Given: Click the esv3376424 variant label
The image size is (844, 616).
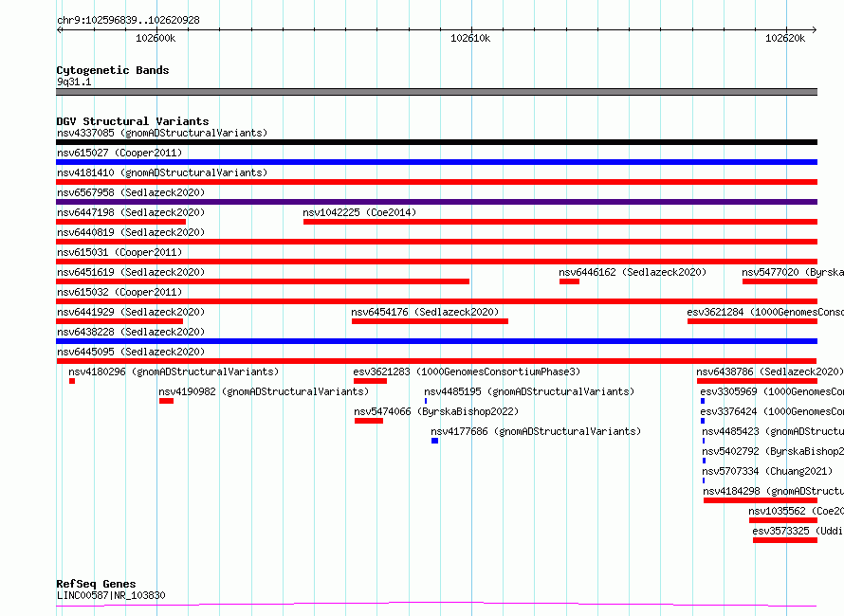Looking at the screenshot, I should coord(772,411).
